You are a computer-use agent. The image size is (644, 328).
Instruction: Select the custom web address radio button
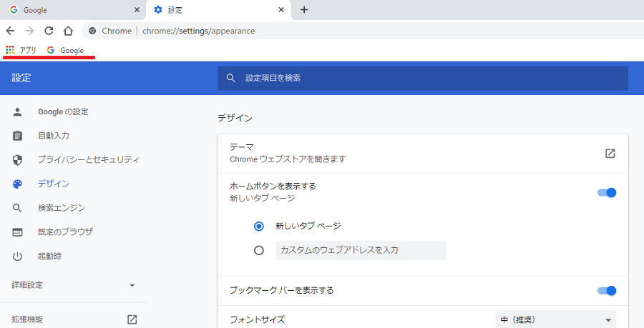point(259,250)
